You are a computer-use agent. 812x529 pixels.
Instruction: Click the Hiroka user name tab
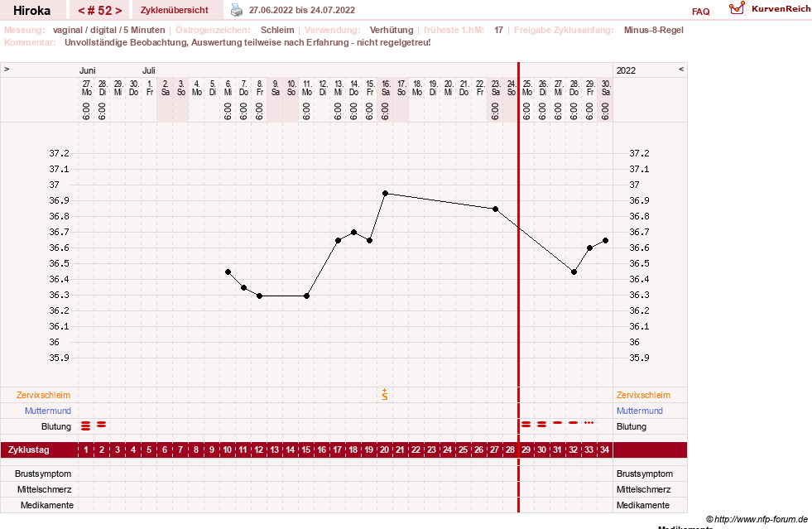click(32, 11)
